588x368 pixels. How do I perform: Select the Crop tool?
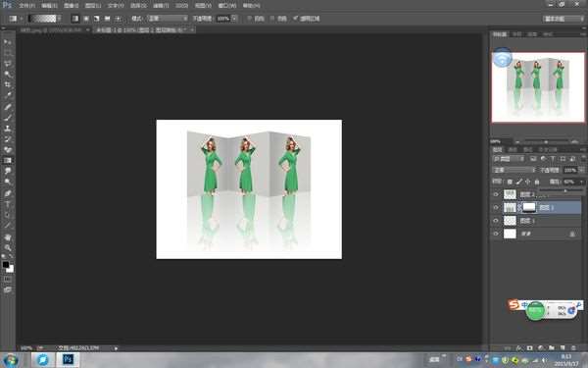tap(8, 84)
